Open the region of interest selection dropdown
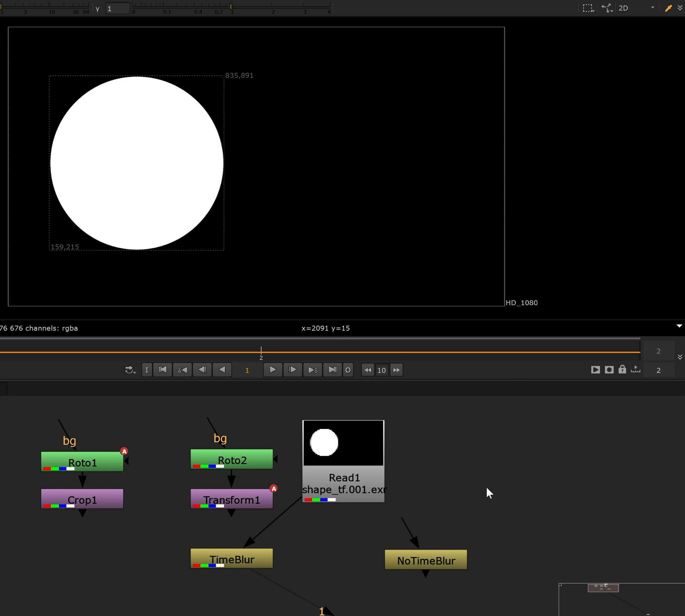685x616 pixels. click(588, 8)
